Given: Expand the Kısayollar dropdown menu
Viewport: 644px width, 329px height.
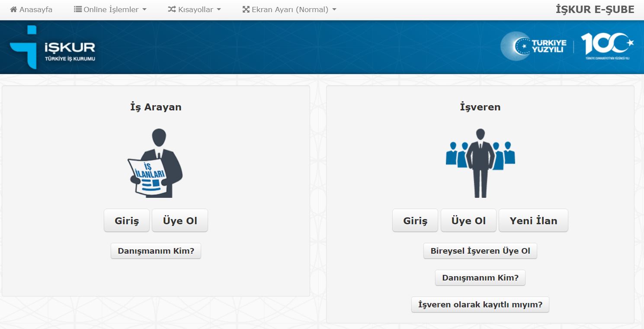Looking at the screenshot, I should pos(194,10).
